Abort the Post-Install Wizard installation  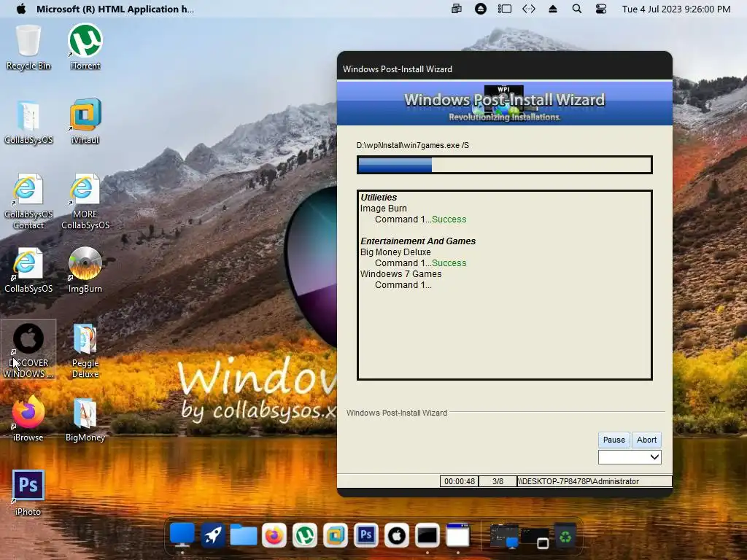tap(646, 440)
